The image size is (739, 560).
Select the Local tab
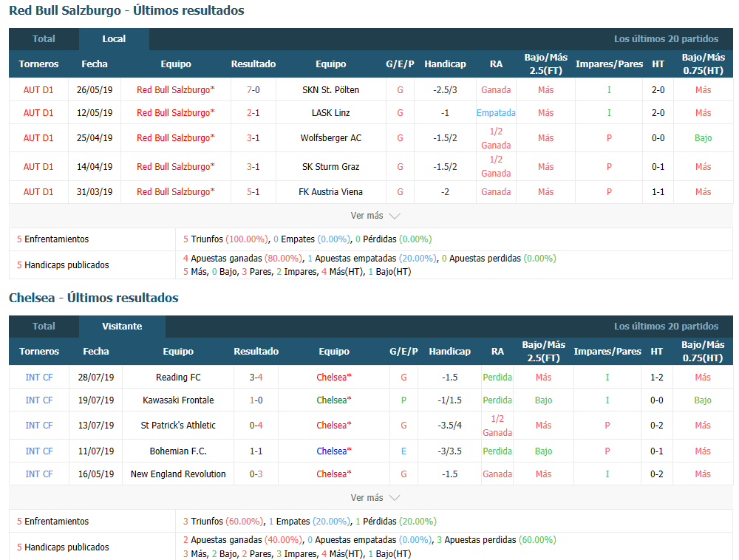114,39
